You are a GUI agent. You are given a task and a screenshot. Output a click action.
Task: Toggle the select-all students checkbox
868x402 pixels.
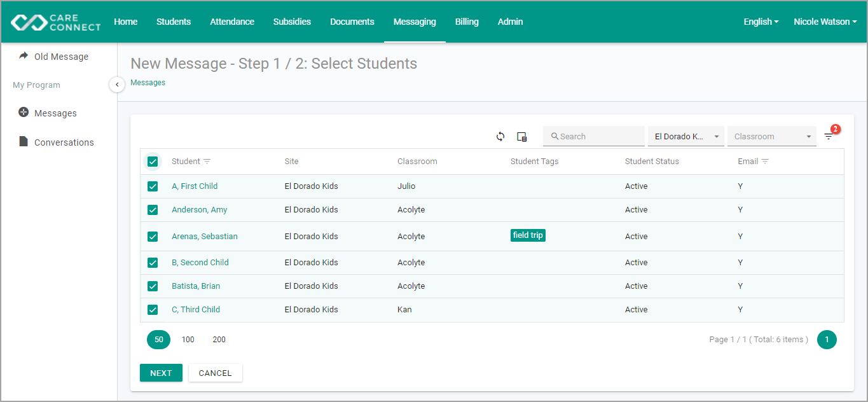tap(153, 162)
